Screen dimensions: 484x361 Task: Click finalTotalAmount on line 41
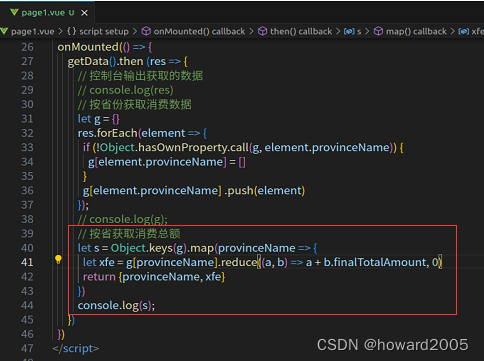click(x=381, y=262)
